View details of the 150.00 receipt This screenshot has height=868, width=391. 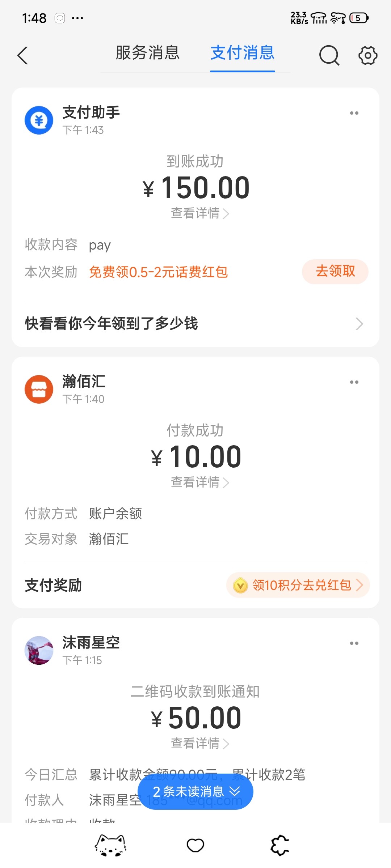coord(199,213)
